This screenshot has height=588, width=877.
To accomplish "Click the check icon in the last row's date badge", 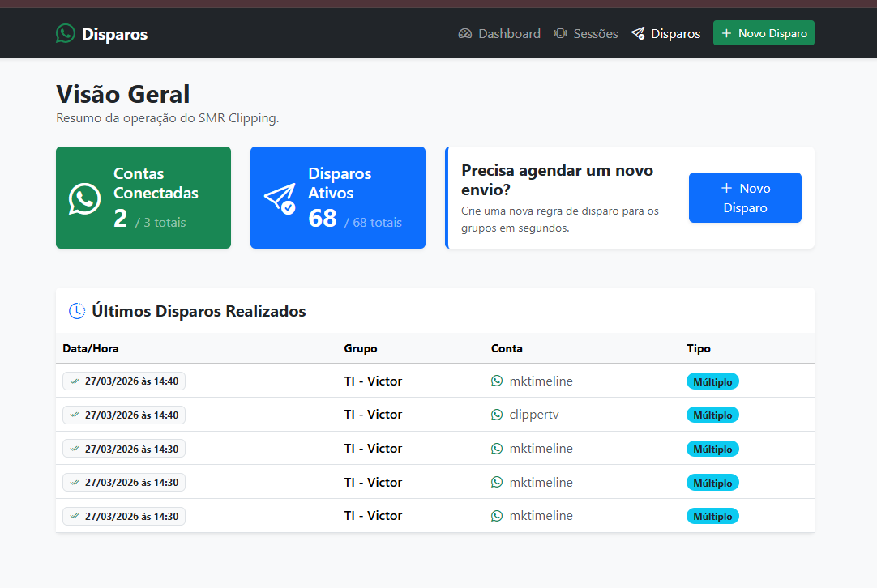I will tap(75, 517).
